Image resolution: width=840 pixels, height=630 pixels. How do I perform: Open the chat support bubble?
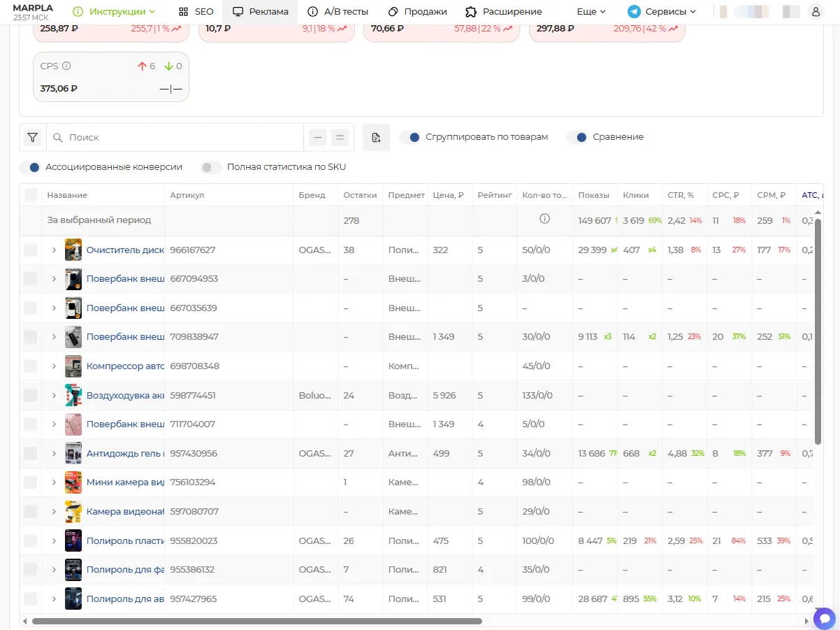point(825,618)
